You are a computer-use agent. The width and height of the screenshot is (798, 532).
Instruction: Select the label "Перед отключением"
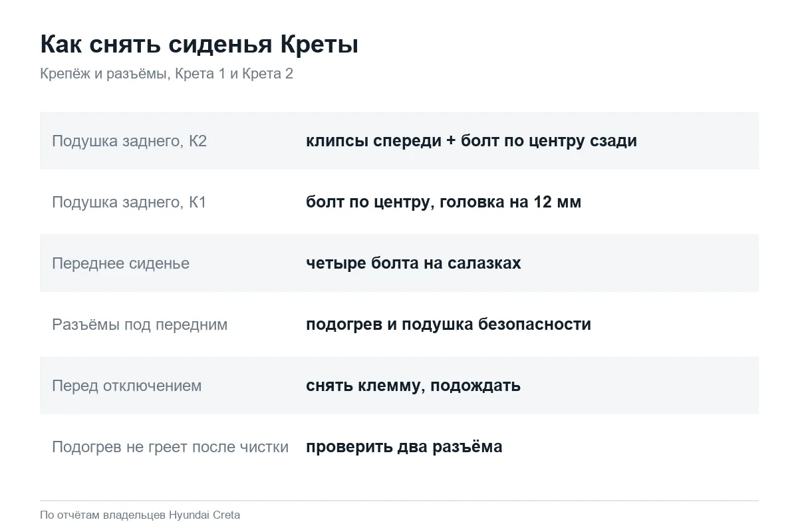click(126, 386)
